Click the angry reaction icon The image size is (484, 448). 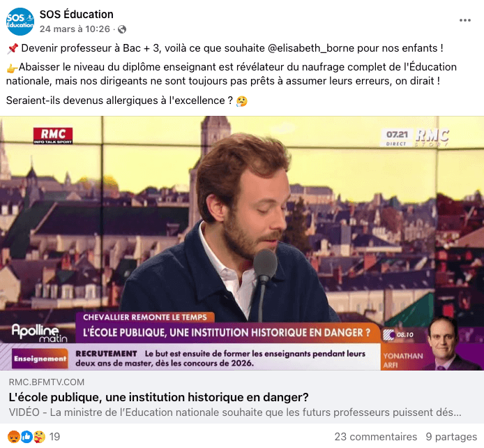click(x=14, y=437)
